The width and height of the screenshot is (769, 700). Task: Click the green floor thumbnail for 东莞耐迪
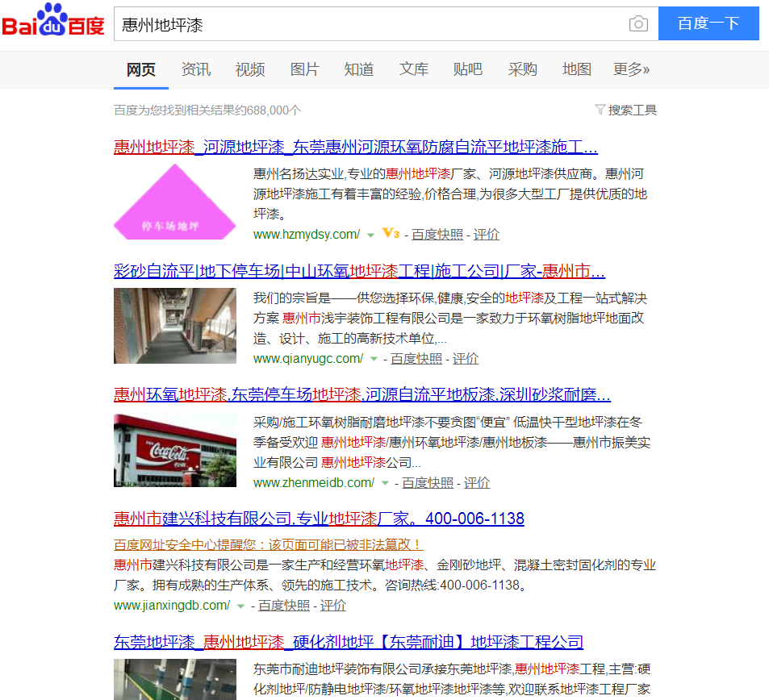click(x=175, y=679)
